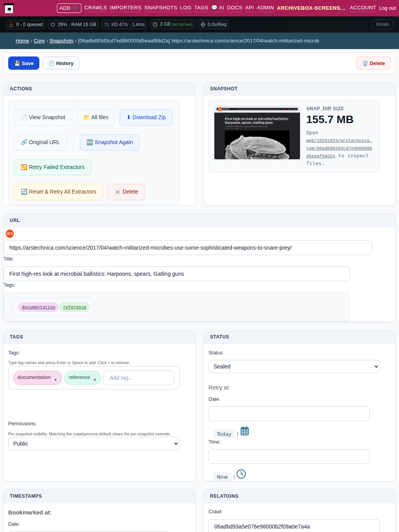The image size is (399, 532).
Task: Open the Original URL link
Action: 41,142
